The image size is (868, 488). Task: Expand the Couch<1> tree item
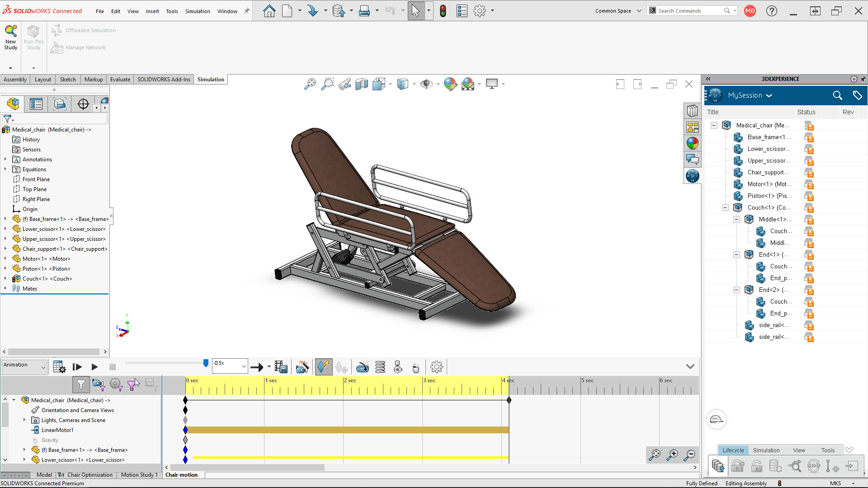tap(5, 278)
